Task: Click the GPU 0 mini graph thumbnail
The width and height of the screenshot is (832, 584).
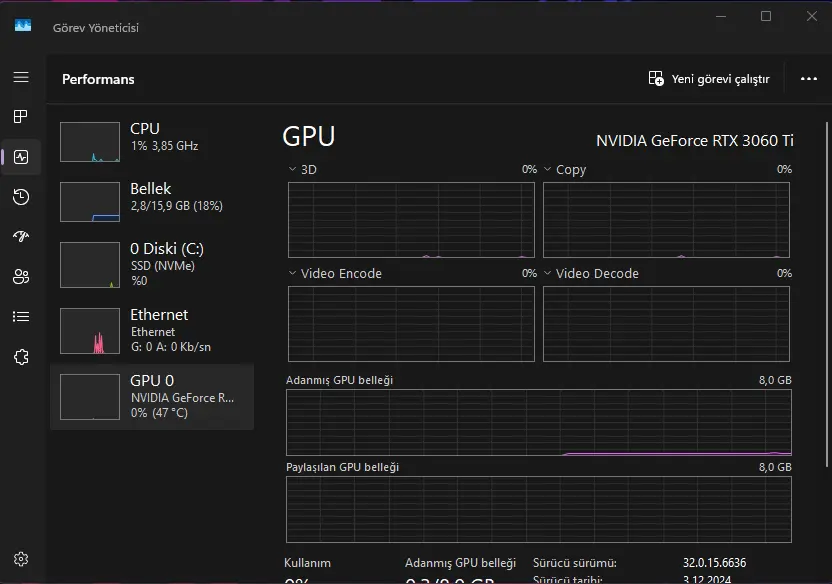Action: pos(90,397)
